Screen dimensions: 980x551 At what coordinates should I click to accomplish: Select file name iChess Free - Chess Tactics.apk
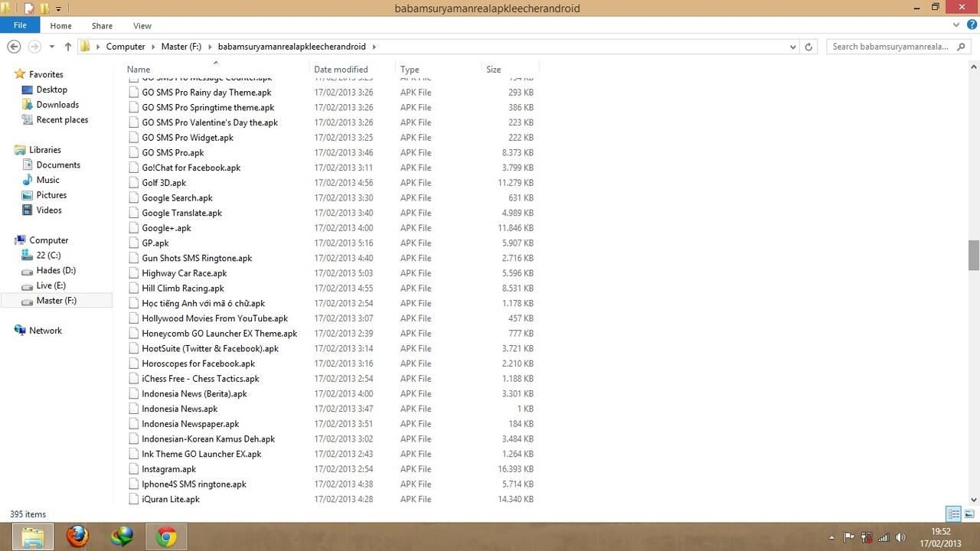[201, 379]
